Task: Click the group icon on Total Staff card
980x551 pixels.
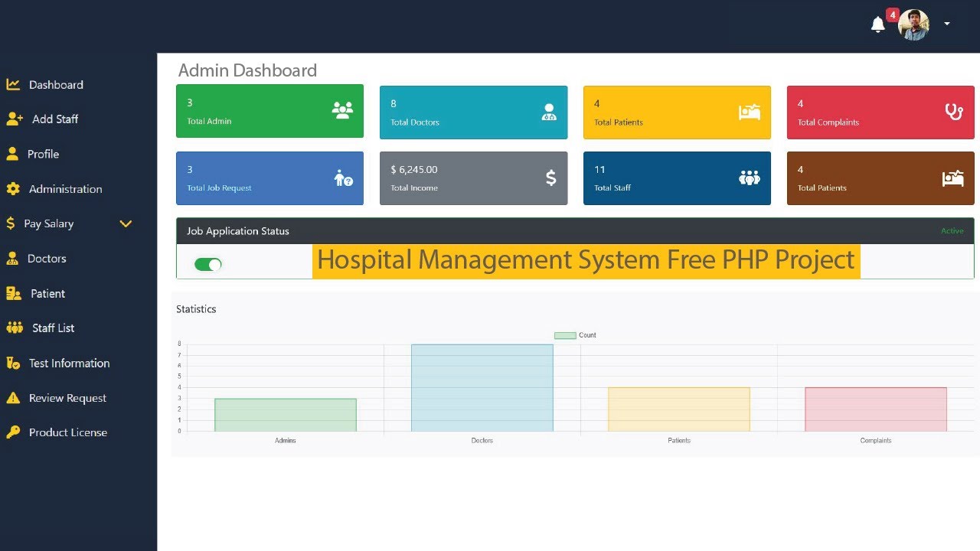Action: pos(750,178)
